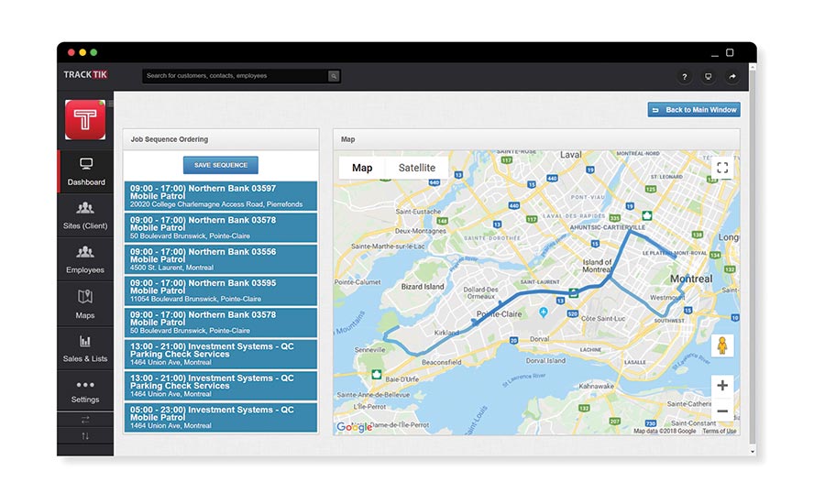Toggle the map fullscreen view
Image resolution: width=825 pixels, height=504 pixels.
(x=722, y=168)
